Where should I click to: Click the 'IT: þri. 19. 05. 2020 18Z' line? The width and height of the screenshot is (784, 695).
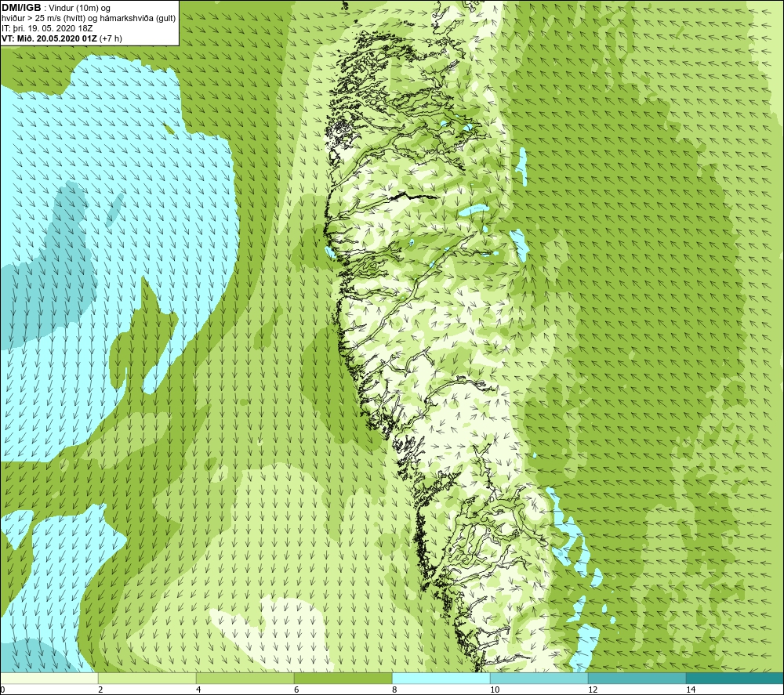coord(47,28)
